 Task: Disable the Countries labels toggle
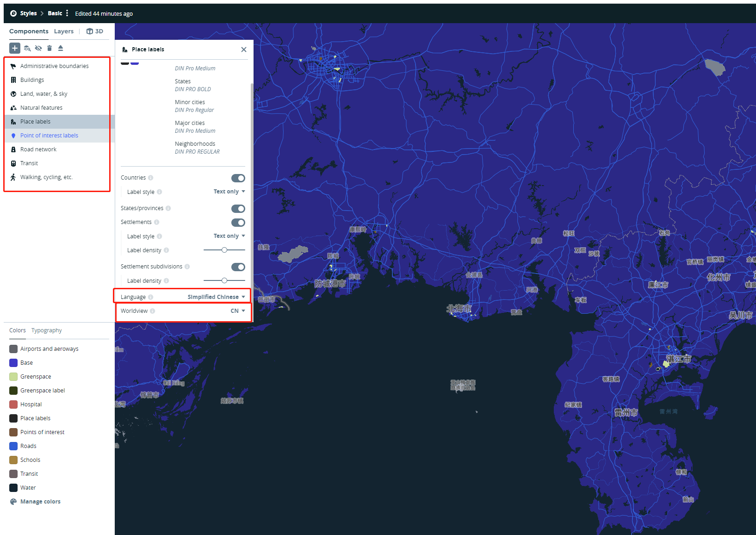click(238, 178)
